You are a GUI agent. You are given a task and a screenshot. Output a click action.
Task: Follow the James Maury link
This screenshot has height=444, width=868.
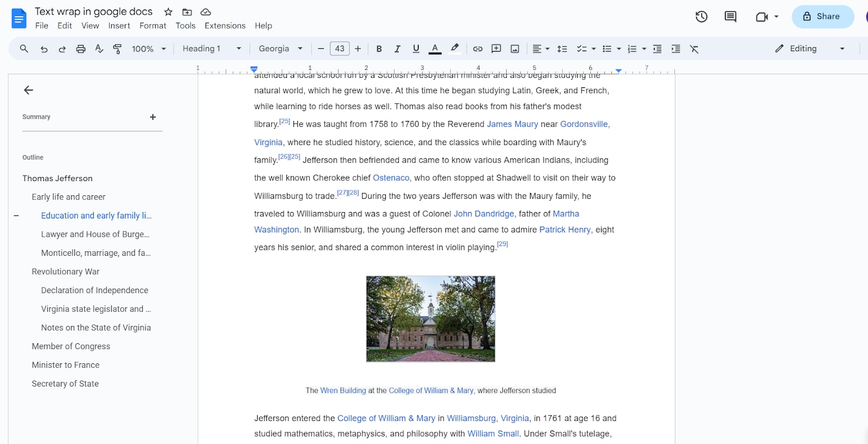512,124
